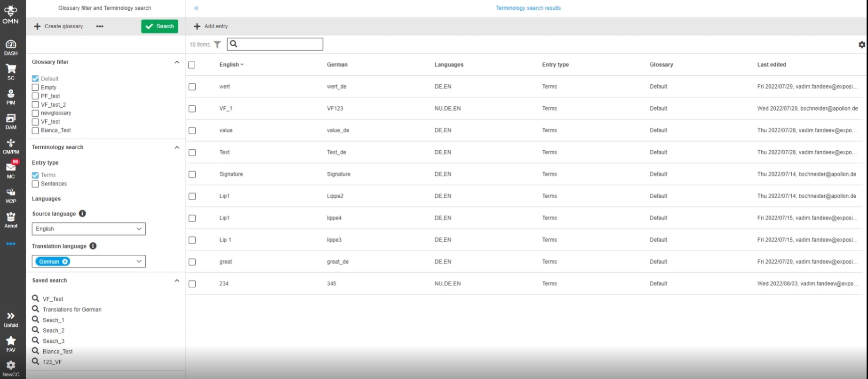Open the DASH dashboard module
The image size is (868, 379).
[x=11, y=48]
